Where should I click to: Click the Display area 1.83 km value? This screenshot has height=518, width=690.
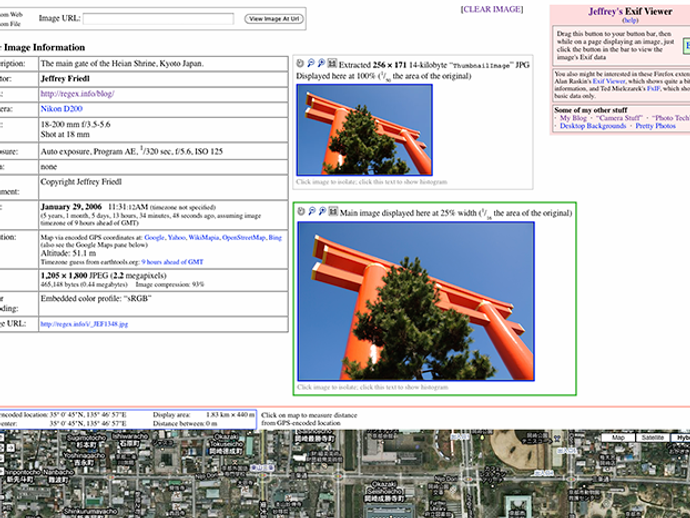point(230,415)
